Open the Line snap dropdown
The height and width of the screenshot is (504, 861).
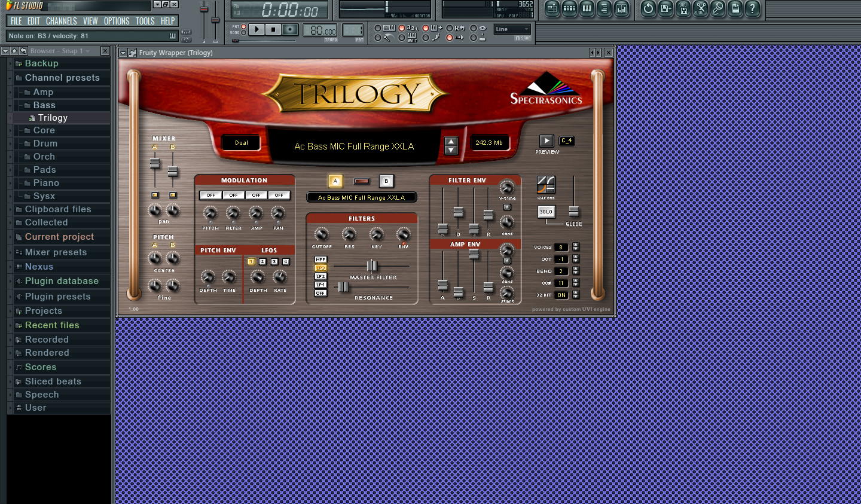512,29
